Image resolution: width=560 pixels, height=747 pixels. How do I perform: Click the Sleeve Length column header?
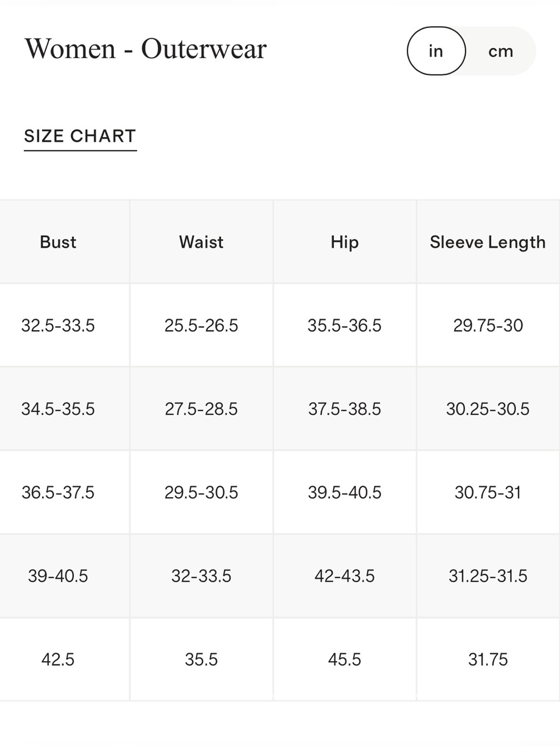tap(488, 242)
